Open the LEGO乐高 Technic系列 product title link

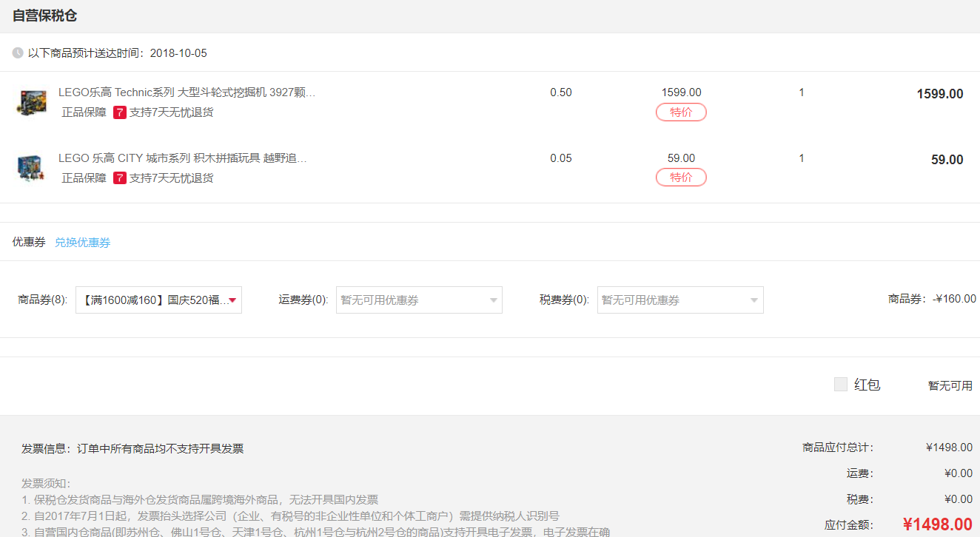pos(187,92)
